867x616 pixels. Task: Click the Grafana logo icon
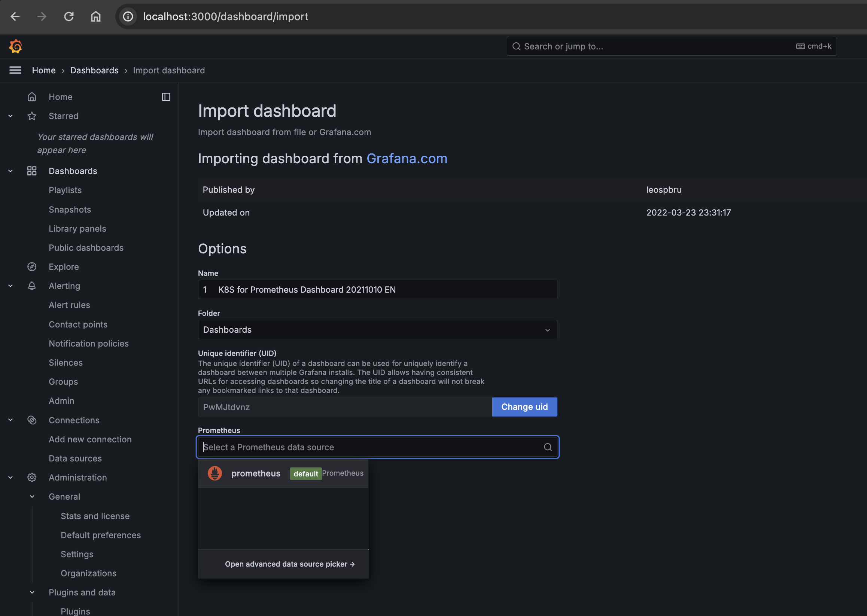click(16, 46)
